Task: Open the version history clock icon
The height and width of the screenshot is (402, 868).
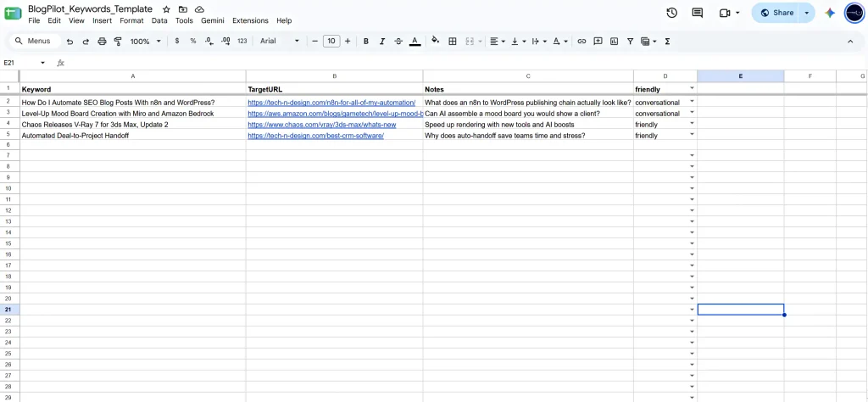Action: [671, 13]
